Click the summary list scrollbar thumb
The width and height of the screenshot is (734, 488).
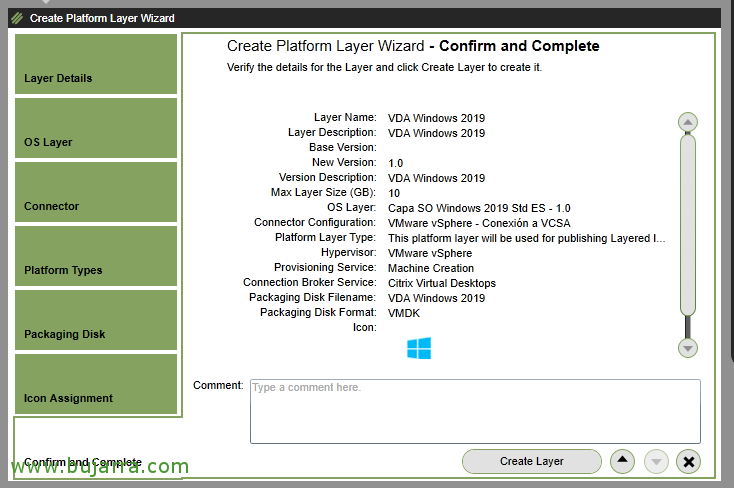[688, 225]
